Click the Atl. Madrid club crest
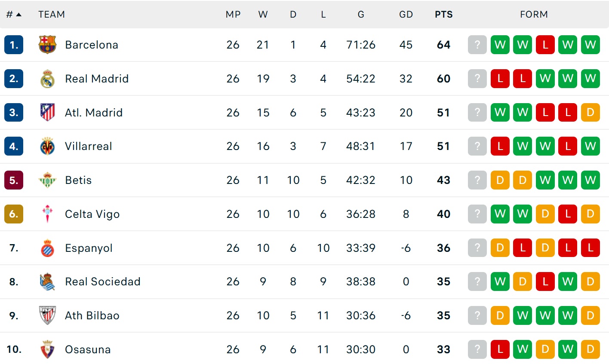Screen dimensions: 609x364 point(47,113)
